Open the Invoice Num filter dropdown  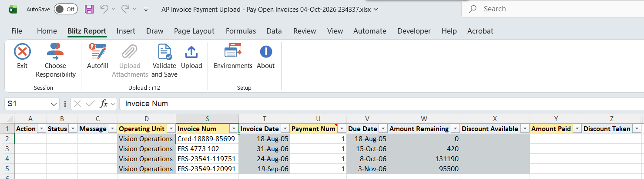coord(234,129)
